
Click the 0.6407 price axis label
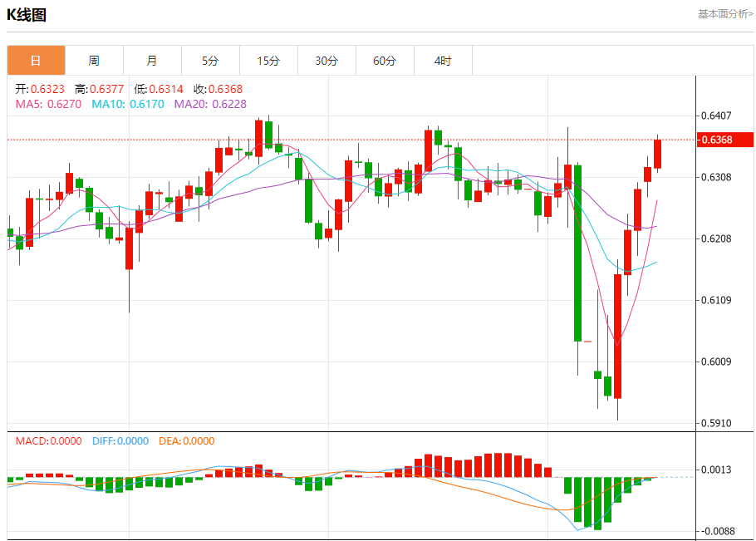(716, 116)
